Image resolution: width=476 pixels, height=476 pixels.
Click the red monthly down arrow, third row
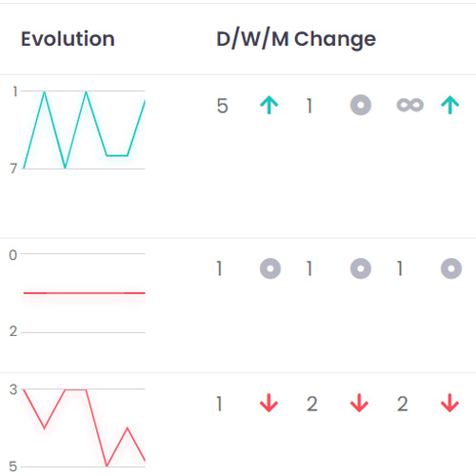[450, 403]
